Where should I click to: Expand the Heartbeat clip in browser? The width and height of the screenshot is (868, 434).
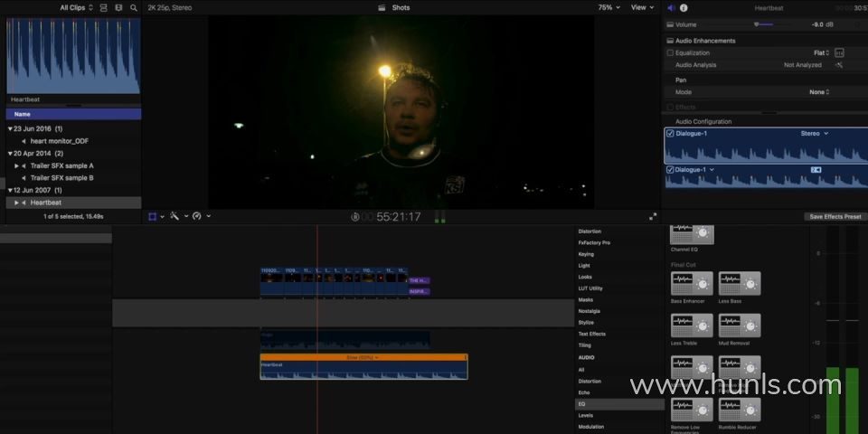[16, 203]
